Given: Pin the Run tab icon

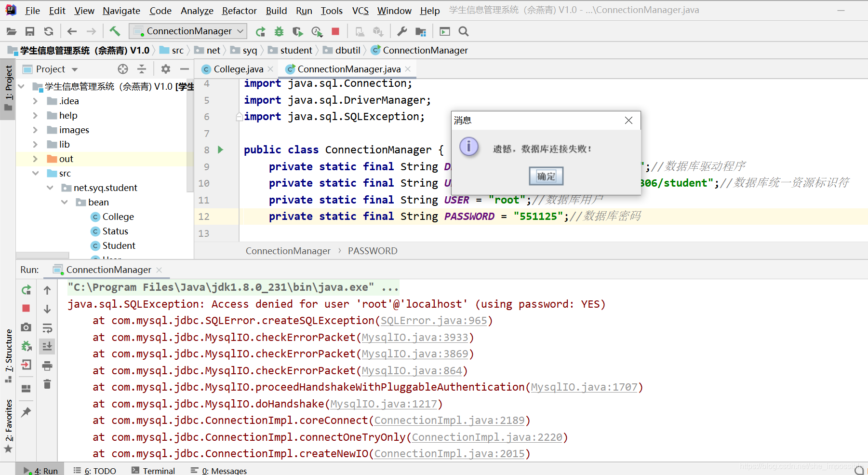Looking at the screenshot, I should [x=27, y=412].
